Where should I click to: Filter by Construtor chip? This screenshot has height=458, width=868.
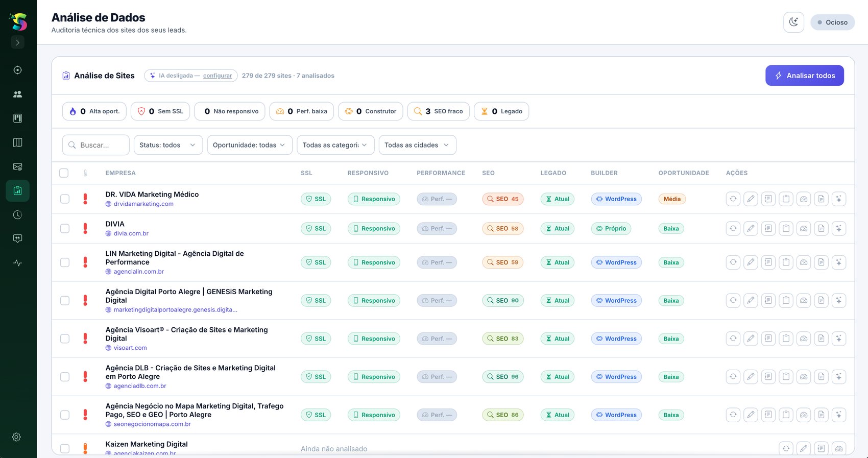coord(371,111)
